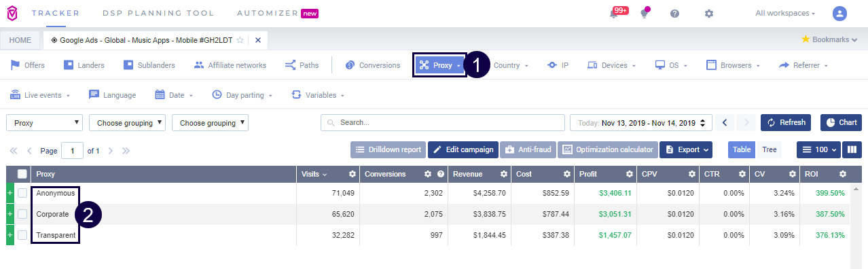Open the lightbulb tips icon
The height and width of the screenshot is (269, 868).
coord(645,14)
